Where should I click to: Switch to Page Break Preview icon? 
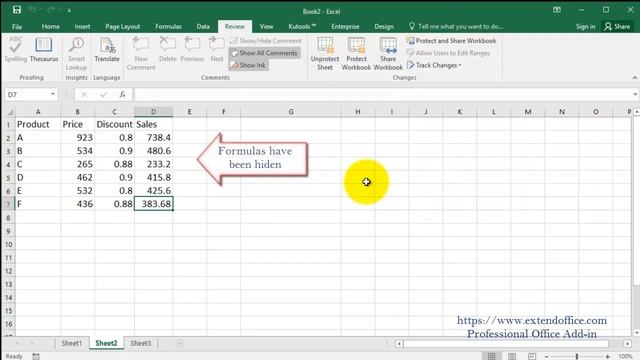click(531, 356)
